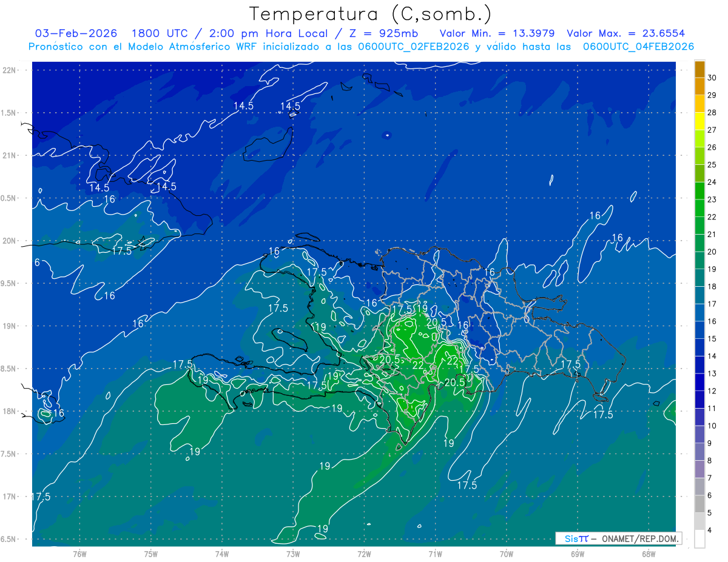Viewport: 728px width, 562px height.
Task: Click the colorbar label "21"
Action: click(x=712, y=235)
